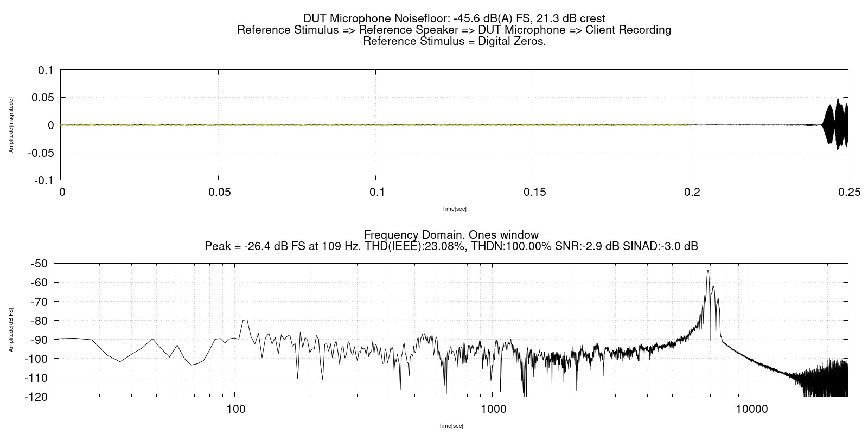The width and height of the screenshot is (868, 434).
Task: Click the spectrum peak near 109 Hz
Action: tap(245, 320)
